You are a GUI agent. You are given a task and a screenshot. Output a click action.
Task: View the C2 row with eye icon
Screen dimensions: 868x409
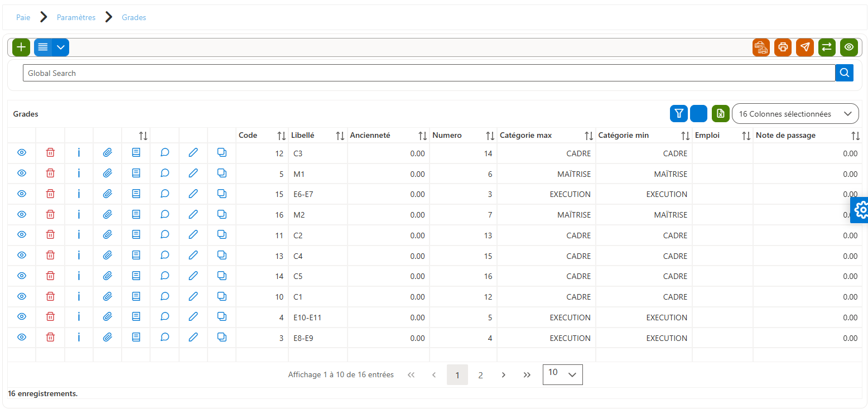coord(22,235)
